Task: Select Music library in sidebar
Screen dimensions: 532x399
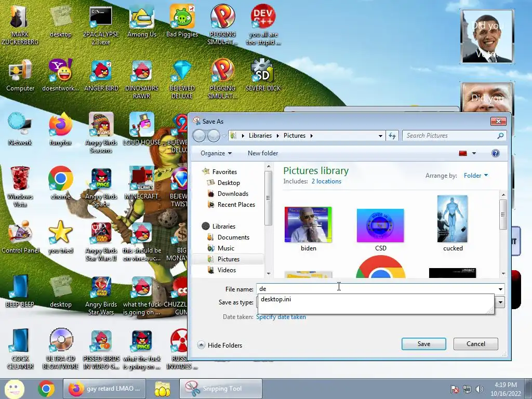Action: [x=225, y=248]
